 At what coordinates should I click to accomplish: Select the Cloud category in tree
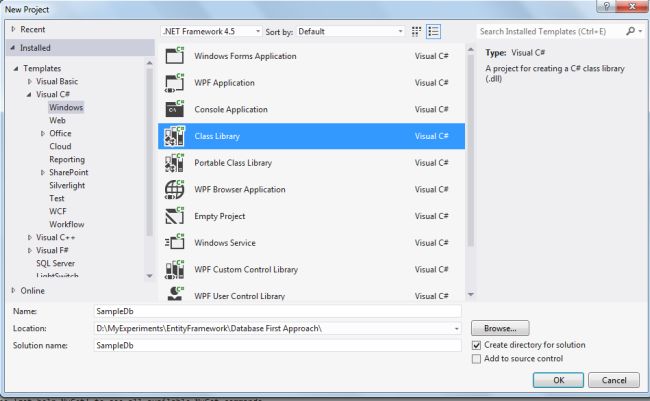pos(60,146)
